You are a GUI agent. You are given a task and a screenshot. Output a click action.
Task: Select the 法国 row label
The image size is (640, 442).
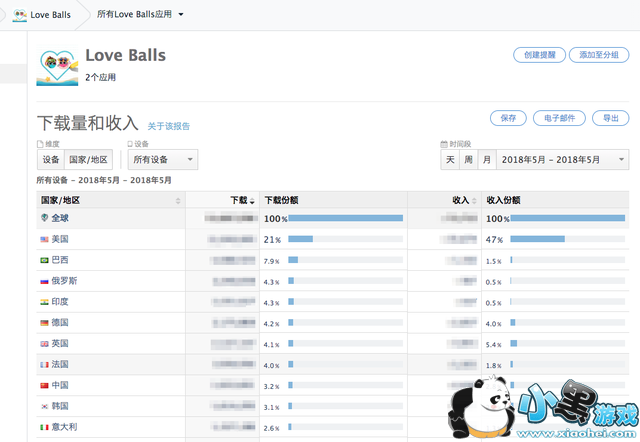(x=60, y=364)
